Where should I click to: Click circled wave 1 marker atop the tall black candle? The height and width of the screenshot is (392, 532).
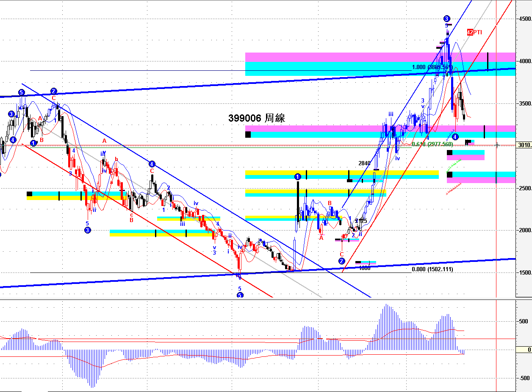coord(298,176)
